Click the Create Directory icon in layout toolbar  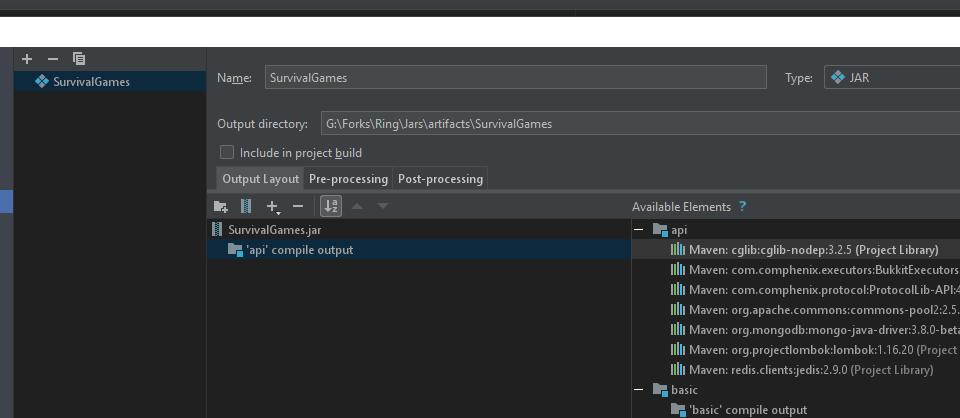(x=221, y=207)
